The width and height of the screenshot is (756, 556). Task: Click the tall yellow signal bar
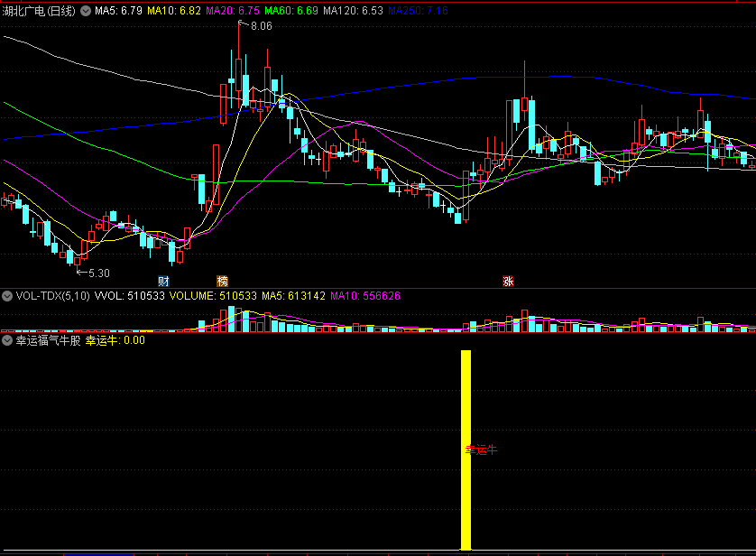(466, 449)
